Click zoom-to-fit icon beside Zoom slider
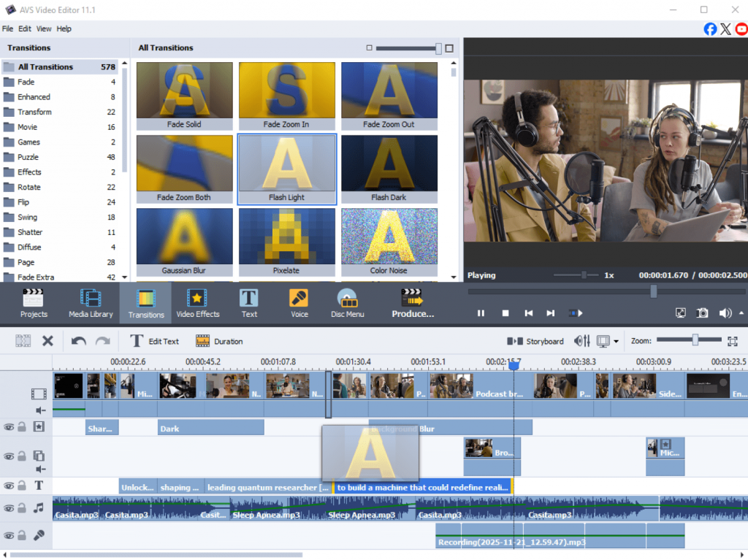The image size is (748, 560). (x=733, y=341)
